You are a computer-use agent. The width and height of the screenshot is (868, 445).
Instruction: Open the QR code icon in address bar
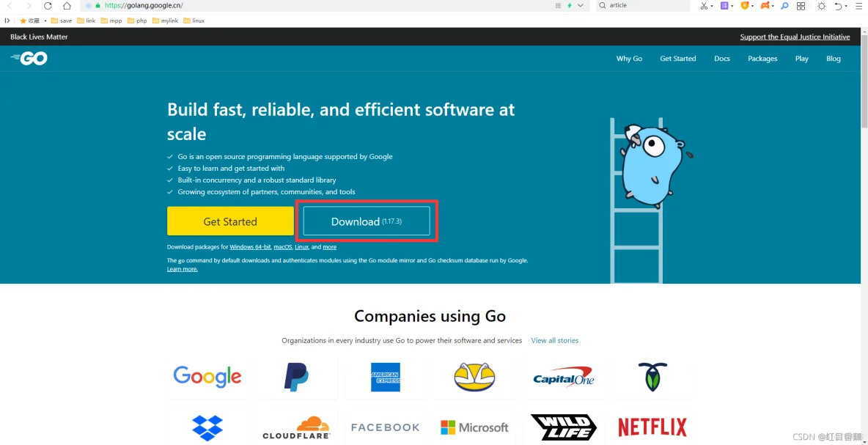click(558, 6)
